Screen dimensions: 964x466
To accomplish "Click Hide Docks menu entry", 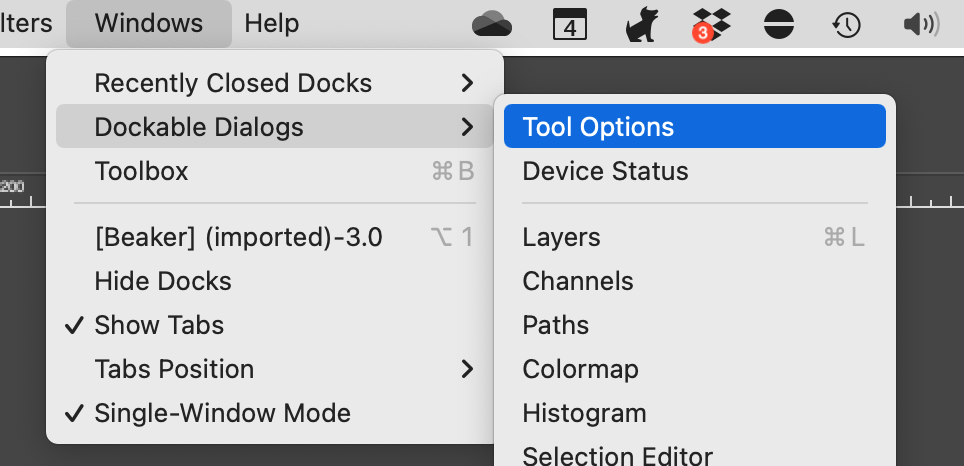I will pyautogui.click(x=163, y=281).
